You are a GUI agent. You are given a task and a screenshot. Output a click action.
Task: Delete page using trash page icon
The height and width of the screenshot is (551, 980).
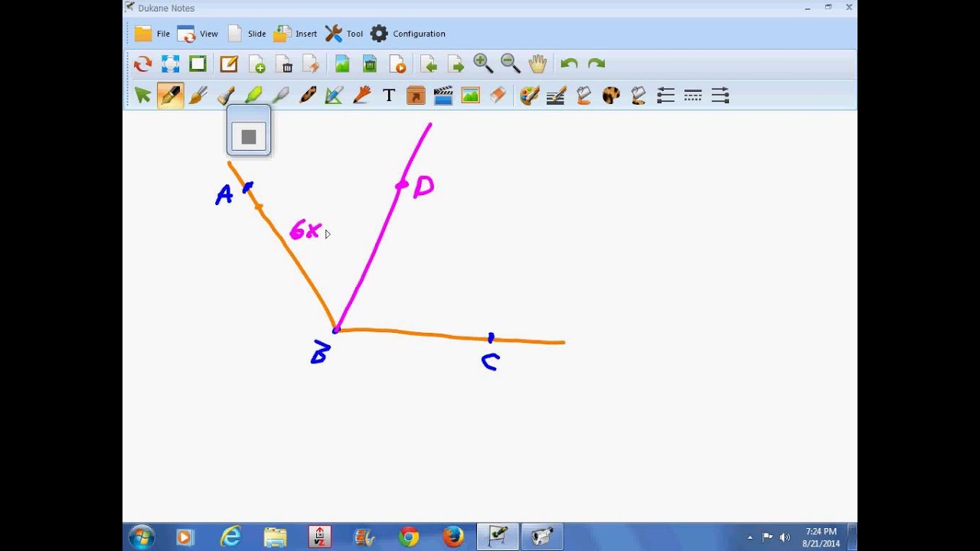point(284,64)
